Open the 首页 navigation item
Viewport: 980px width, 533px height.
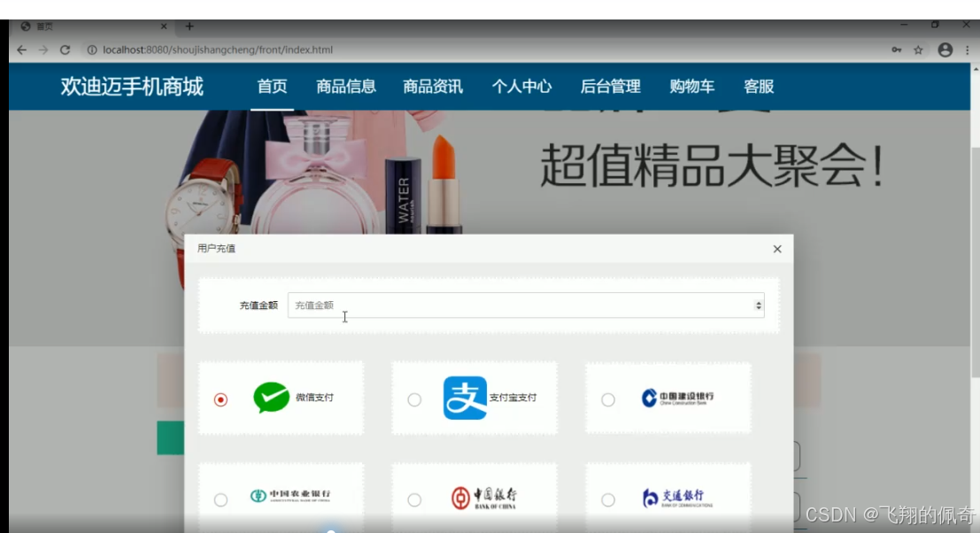(272, 87)
